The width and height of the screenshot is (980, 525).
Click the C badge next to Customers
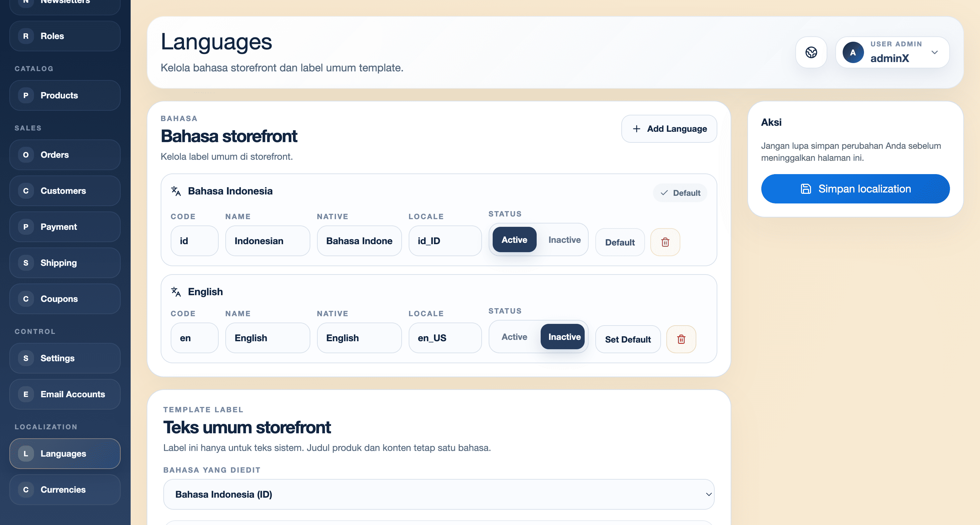click(26, 191)
